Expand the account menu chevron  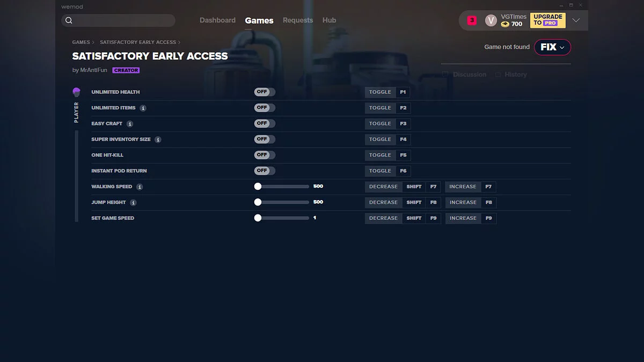(576, 20)
